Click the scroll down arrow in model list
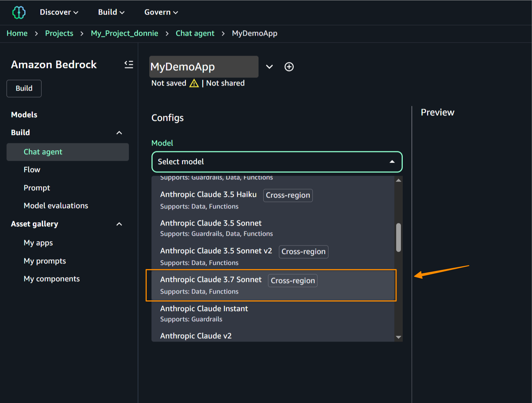The image size is (532, 403). tap(398, 337)
